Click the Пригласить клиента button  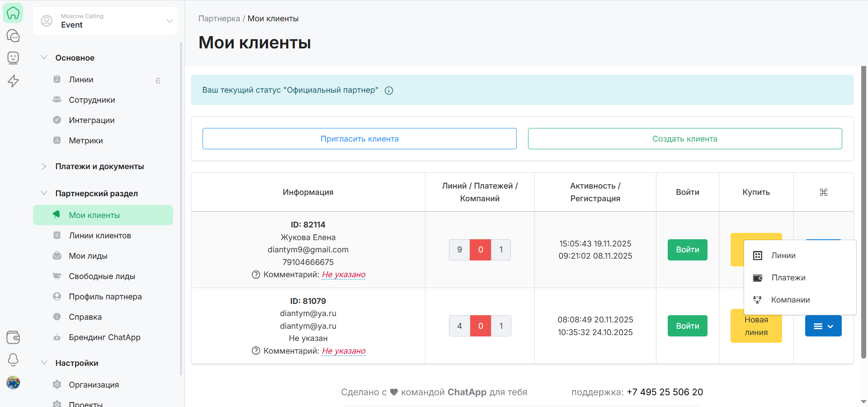tap(359, 139)
